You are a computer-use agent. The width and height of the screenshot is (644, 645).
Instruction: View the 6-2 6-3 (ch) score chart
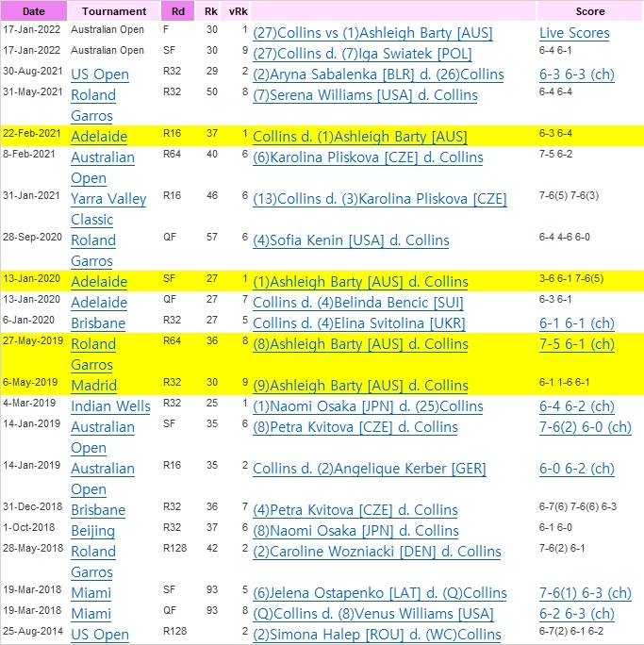[x=577, y=614]
